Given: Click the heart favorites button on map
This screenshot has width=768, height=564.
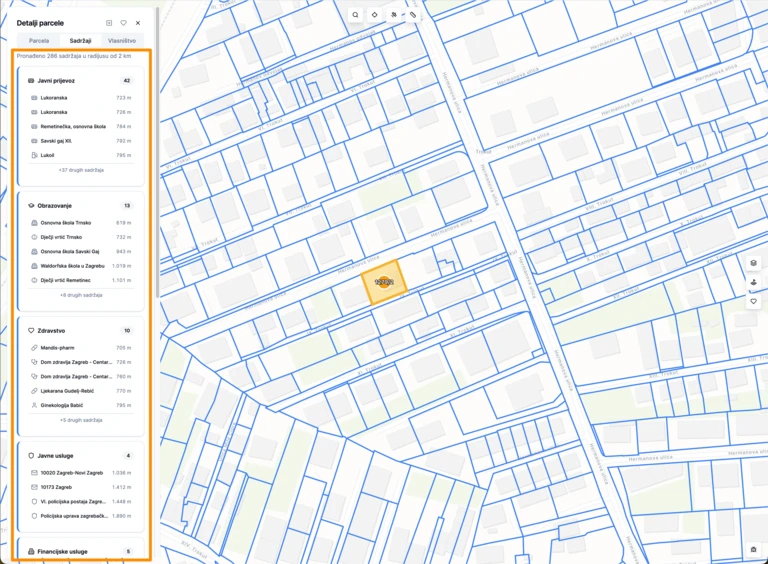Looking at the screenshot, I should (753, 301).
